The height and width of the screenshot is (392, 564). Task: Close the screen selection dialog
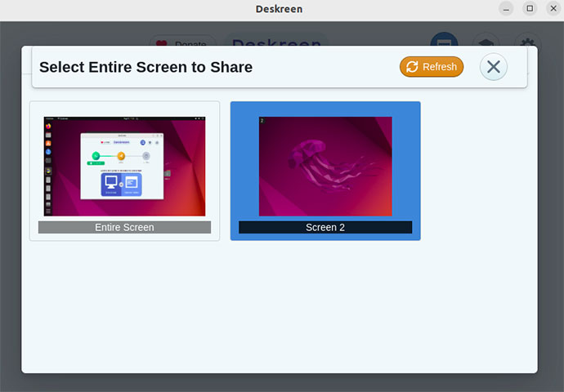(x=494, y=67)
